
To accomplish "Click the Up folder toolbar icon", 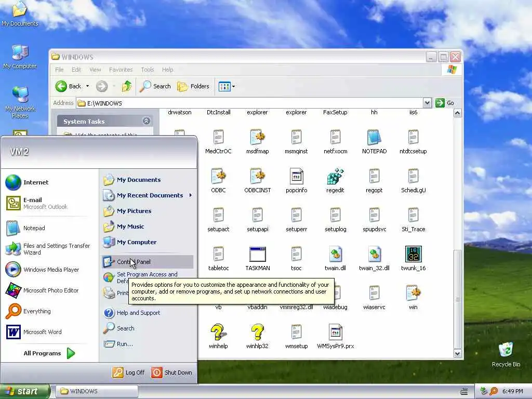I will point(127,86).
